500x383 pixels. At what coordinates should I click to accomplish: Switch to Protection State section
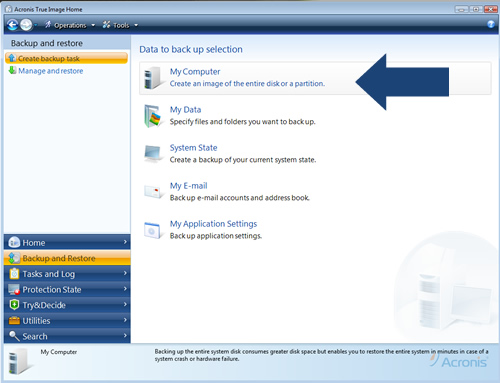pyautogui.click(x=67, y=289)
